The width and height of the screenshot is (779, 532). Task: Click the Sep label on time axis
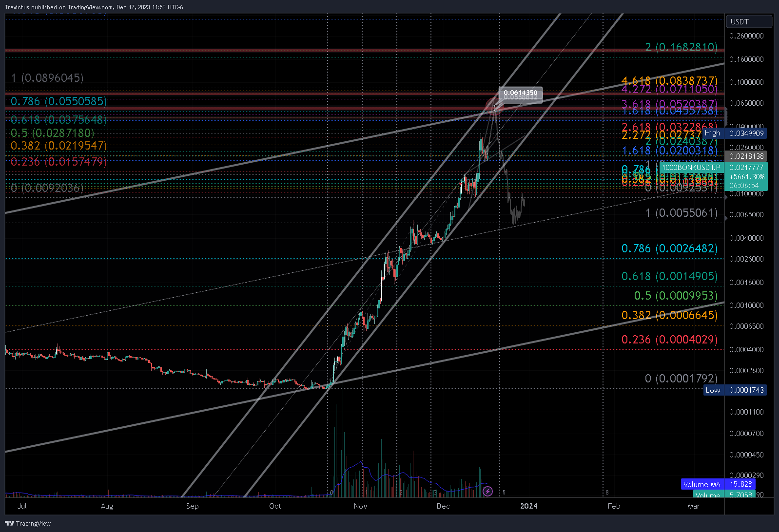[193, 506]
